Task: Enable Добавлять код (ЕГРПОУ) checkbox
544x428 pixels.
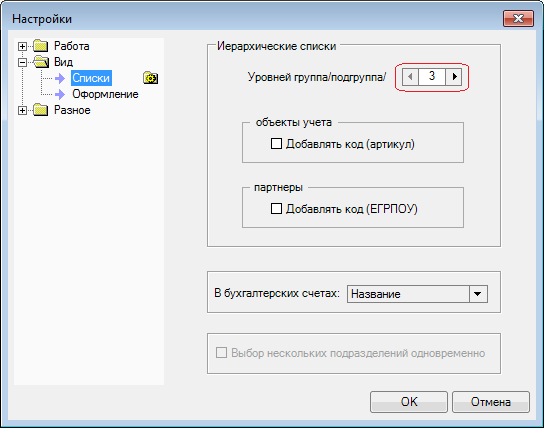Action: (276, 209)
